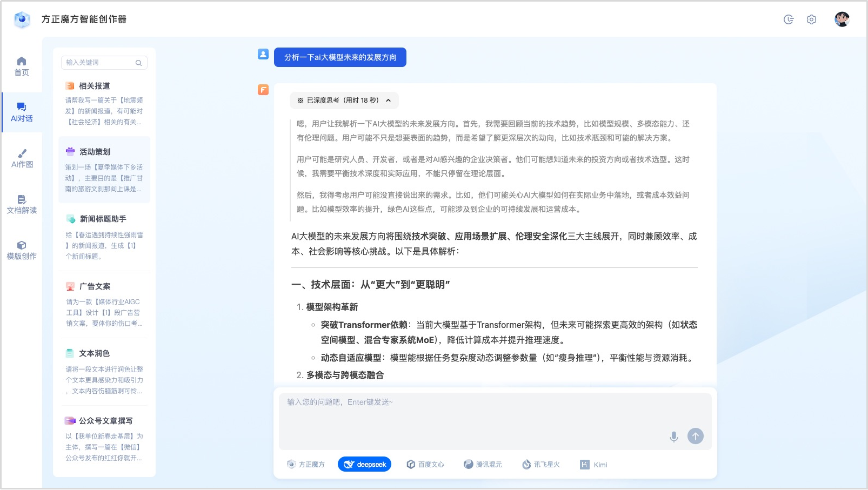Open the 活动策划 template card
868x490 pixels.
click(x=104, y=170)
